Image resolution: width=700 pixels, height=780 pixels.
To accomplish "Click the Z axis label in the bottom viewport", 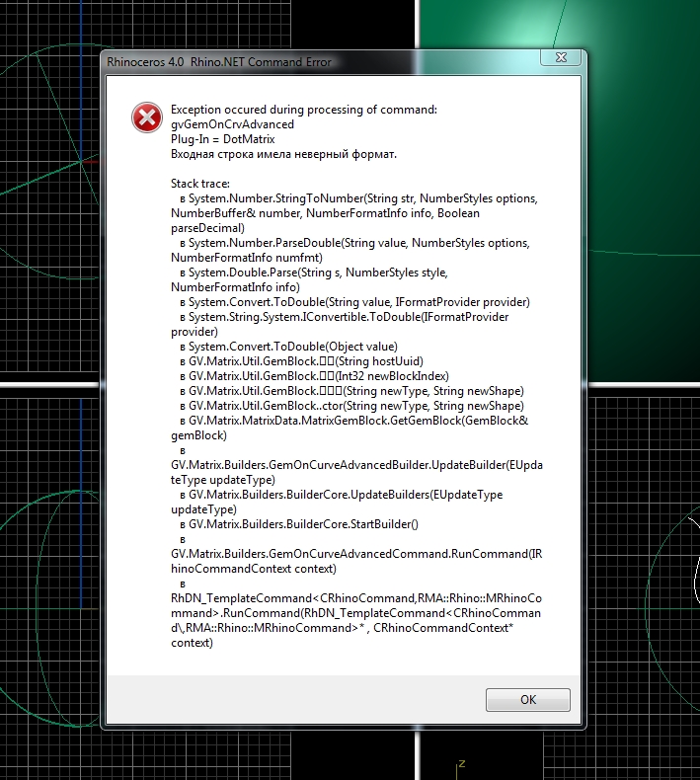I will [x=462, y=763].
